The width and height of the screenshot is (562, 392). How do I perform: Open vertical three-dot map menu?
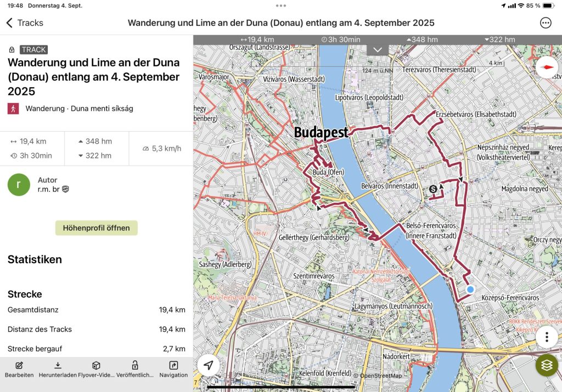click(x=546, y=336)
